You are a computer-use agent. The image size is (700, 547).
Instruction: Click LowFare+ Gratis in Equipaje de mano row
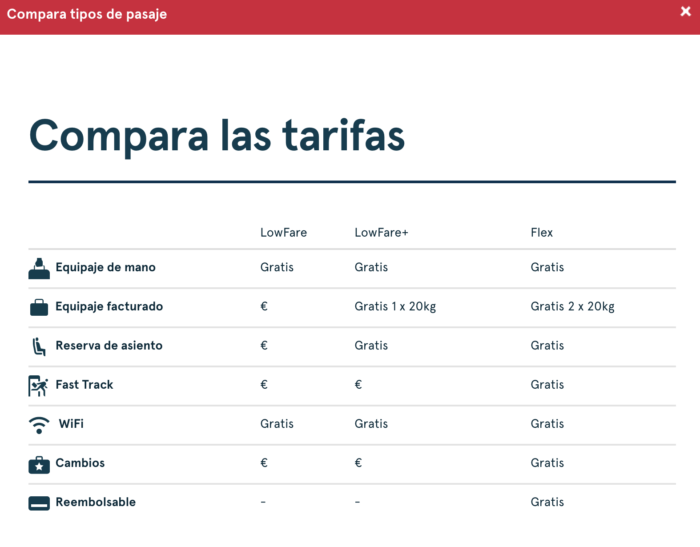(371, 267)
